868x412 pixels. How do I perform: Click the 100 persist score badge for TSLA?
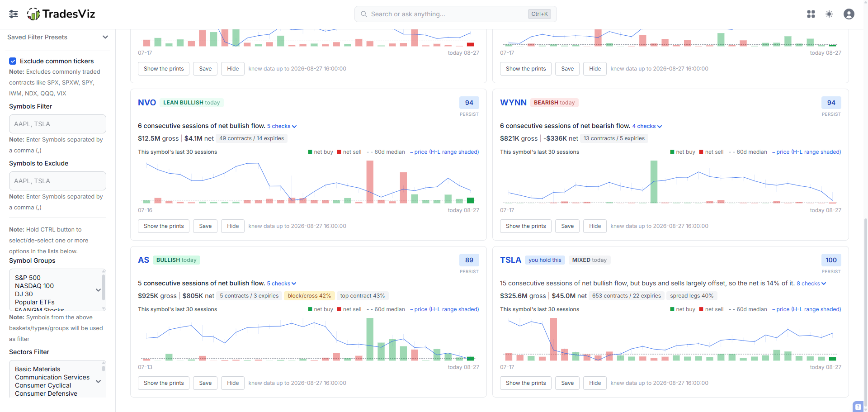coord(831,260)
